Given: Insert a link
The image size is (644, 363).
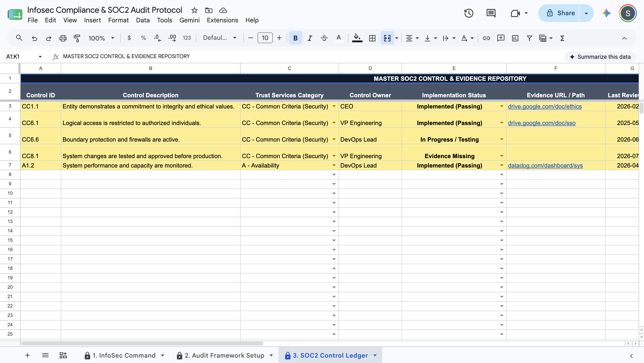Looking at the screenshot, I should (486, 38).
